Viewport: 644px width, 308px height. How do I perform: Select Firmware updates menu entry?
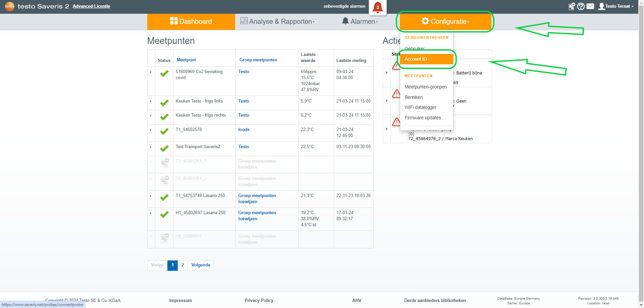pos(423,118)
